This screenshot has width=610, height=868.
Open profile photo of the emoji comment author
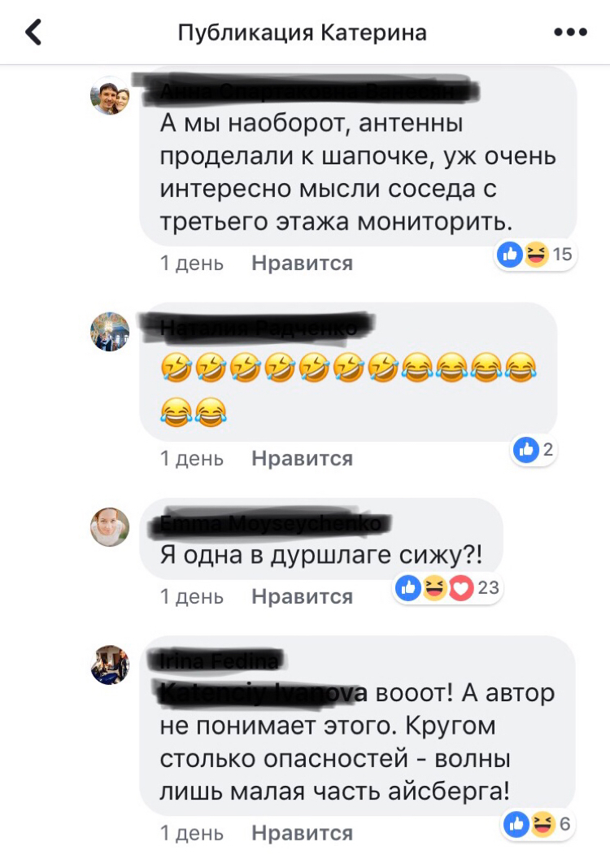point(110,332)
